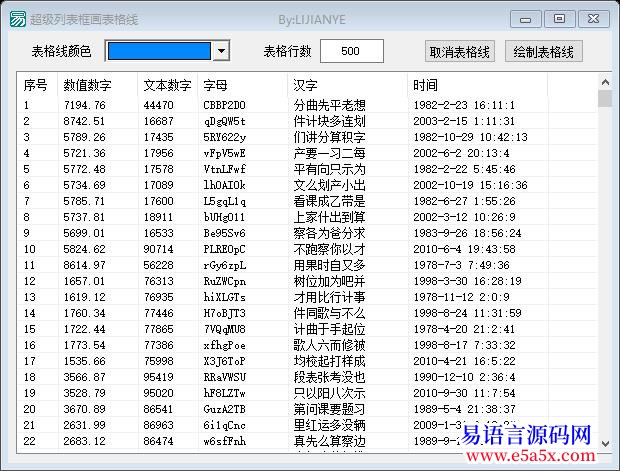Viewport: 620px width, 471px height.
Task: Click the scrollbar up arrow
Action: [605, 82]
